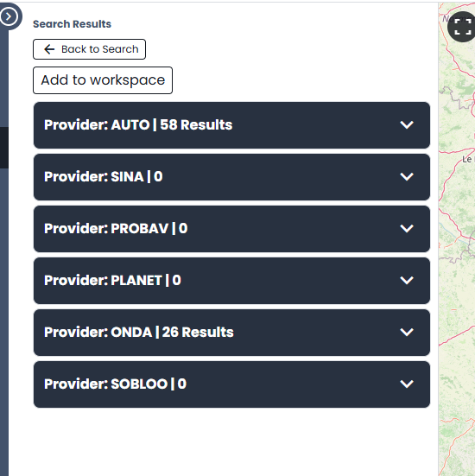Screen dimensions: 475x476
Task: Open the Provider SOBLOO results panel
Action: [x=231, y=384]
